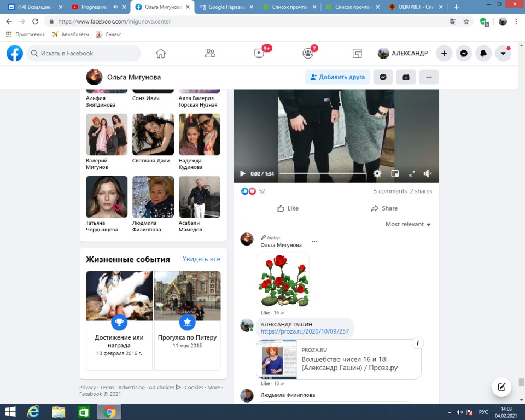Open options dots next to Ольга Мигунова comment
Screen dimensions: 525x420
[314, 242]
